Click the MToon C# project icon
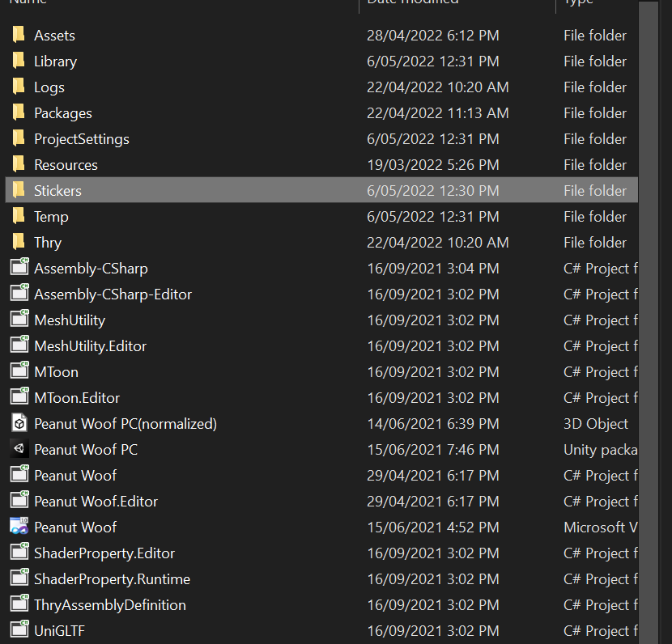The width and height of the screenshot is (672, 644). 18,371
